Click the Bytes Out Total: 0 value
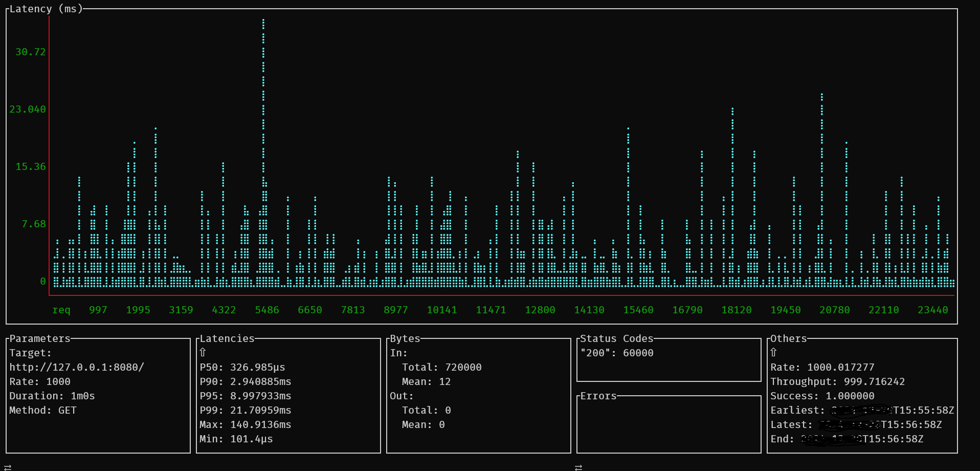 427,410
